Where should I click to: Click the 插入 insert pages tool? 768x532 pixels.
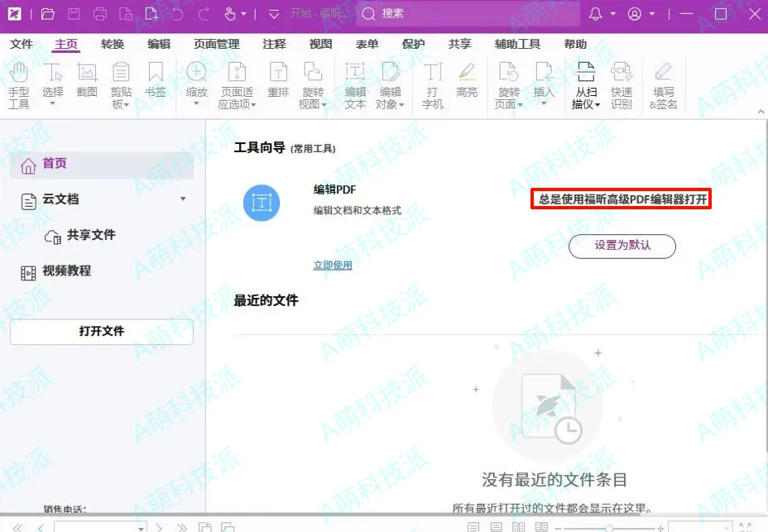pyautogui.click(x=543, y=84)
